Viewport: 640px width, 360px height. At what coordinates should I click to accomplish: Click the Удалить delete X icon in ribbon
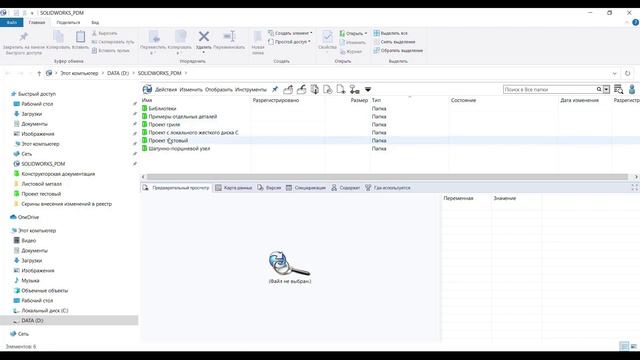(x=204, y=36)
